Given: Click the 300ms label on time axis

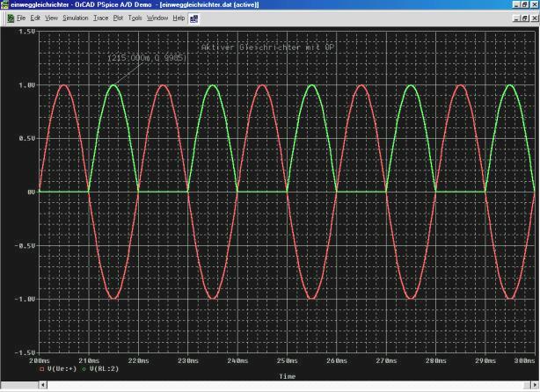Looking at the screenshot, I should click(524, 360).
